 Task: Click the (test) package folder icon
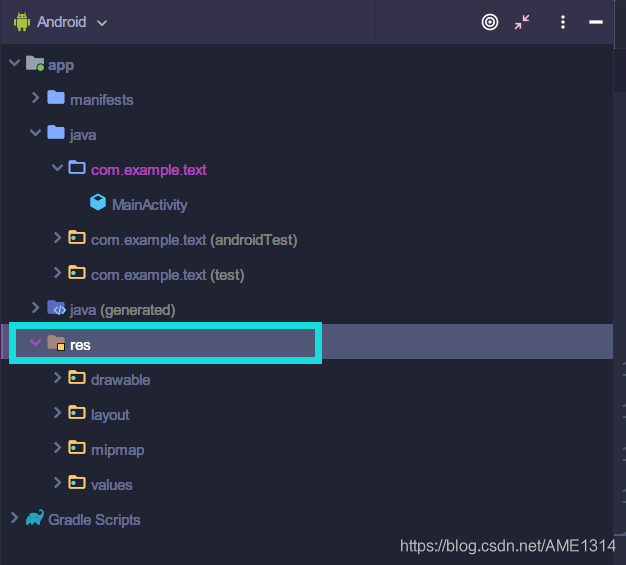pyautogui.click(x=77, y=272)
